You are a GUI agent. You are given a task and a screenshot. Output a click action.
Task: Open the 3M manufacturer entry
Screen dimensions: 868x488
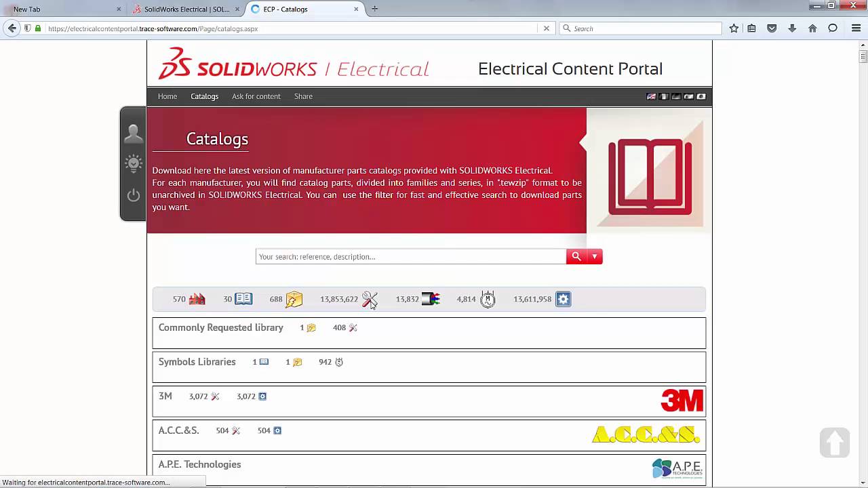tap(165, 396)
